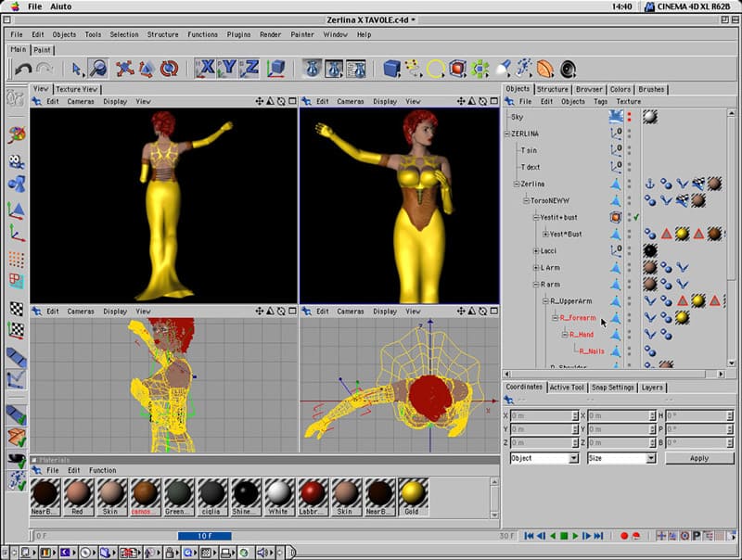742x560 pixels.
Task: Switch the world/object coordinate system icon
Action: 275,69
